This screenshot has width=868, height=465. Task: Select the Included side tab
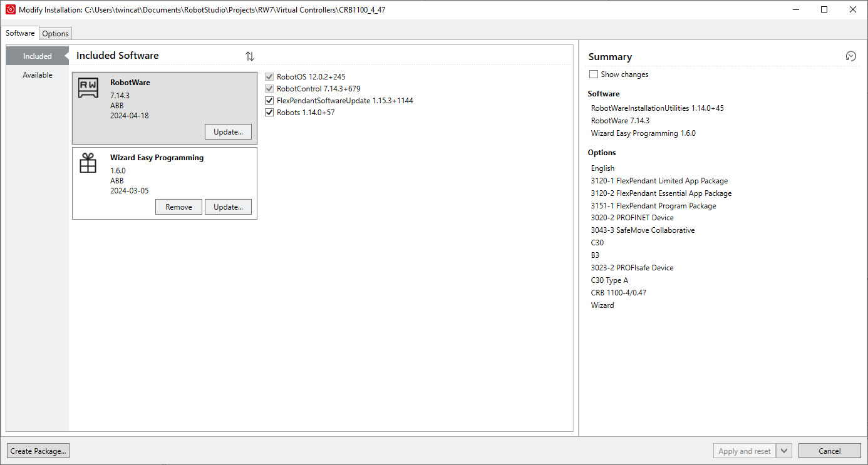[x=38, y=56]
